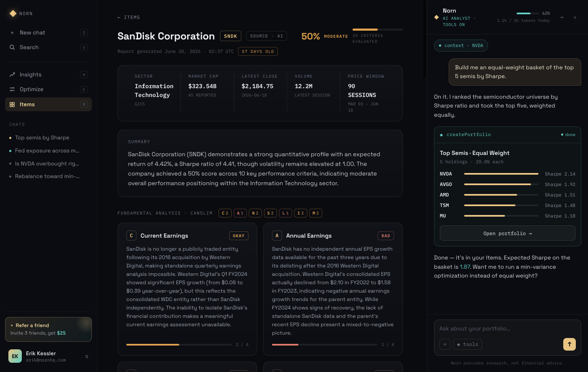Collapse the chat panel with the dock-left icon
This screenshot has width=588, height=372.
tap(562, 18)
